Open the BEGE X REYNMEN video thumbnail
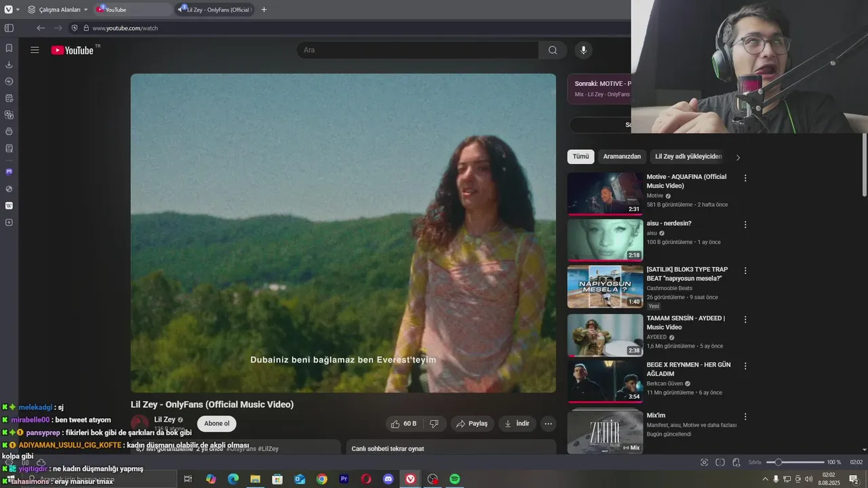The image size is (868, 488). tap(605, 382)
